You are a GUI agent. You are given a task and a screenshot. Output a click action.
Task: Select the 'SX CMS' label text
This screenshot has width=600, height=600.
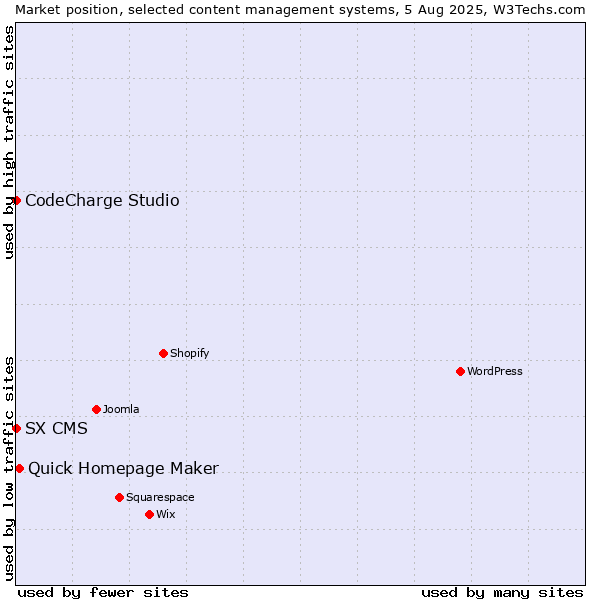coord(56,428)
